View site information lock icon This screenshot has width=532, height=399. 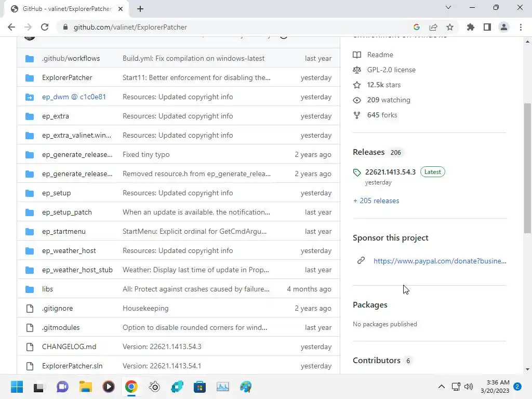pos(65,27)
